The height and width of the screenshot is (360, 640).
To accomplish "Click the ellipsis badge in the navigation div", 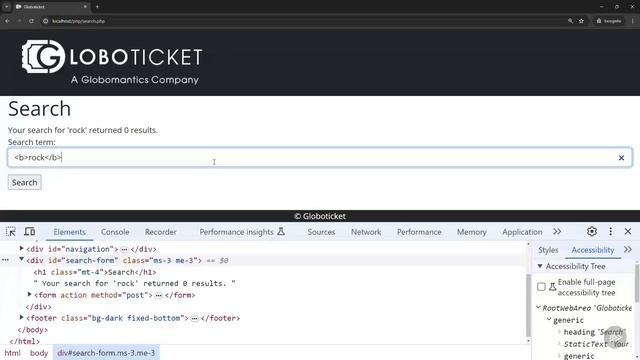I will point(124,249).
